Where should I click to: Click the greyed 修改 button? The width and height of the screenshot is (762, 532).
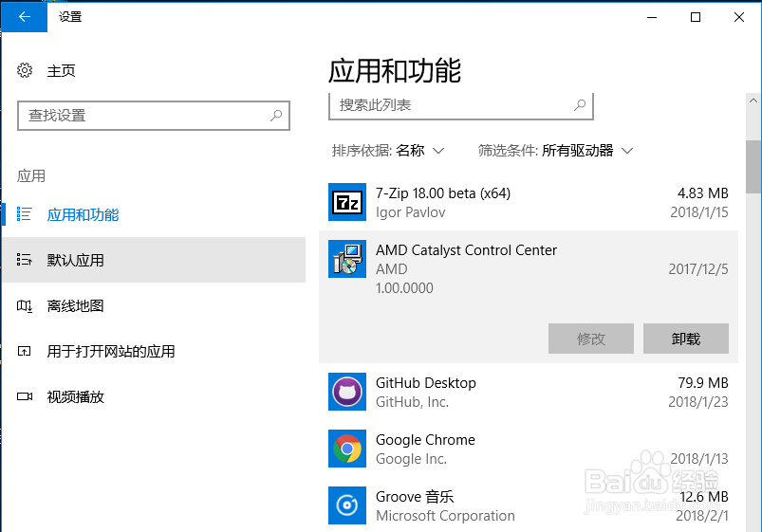point(591,339)
